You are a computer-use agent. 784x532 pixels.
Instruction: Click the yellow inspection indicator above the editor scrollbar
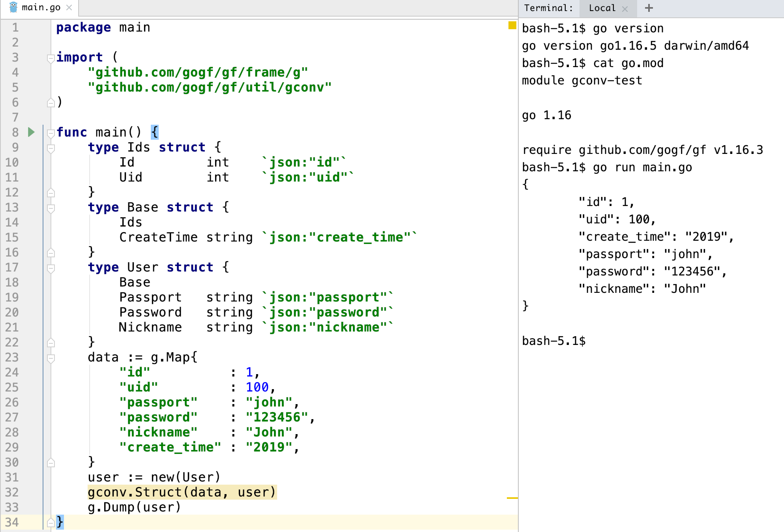tap(512, 25)
